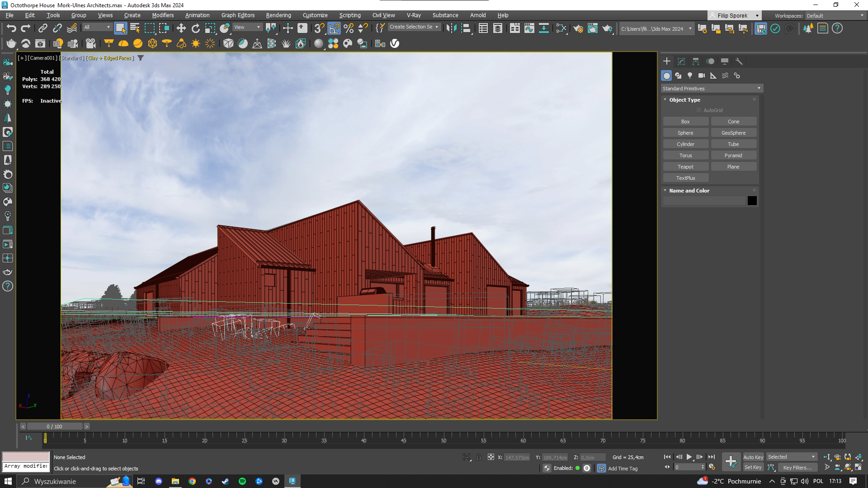868x488 pixels.
Task: Click the object color swatch
Action: [x=752, y=201]
